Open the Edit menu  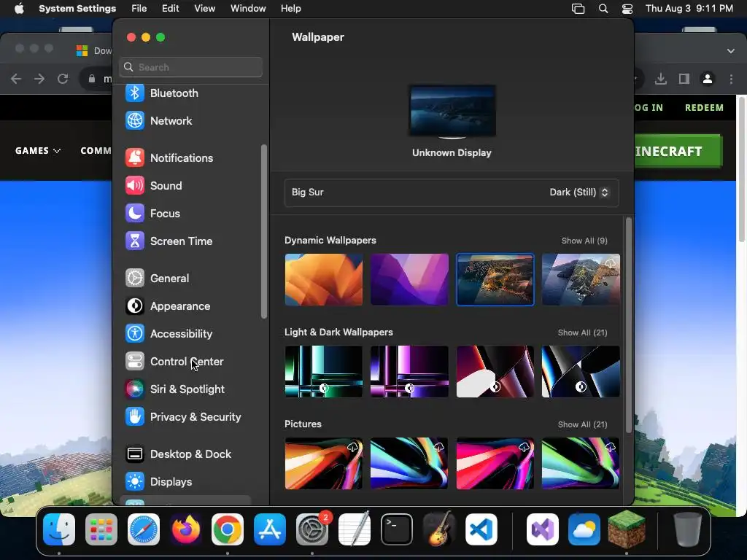coord(170,8)
